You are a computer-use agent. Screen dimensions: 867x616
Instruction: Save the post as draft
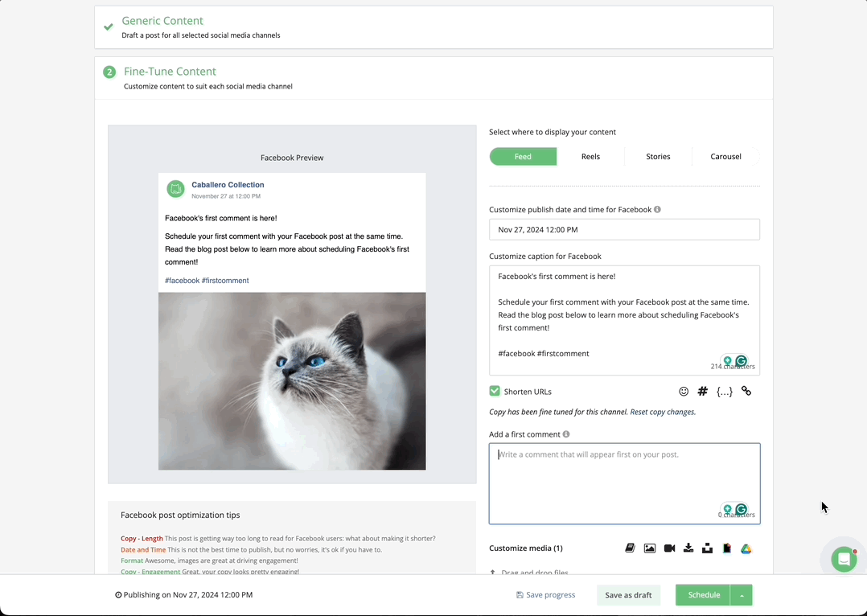coord(628,595)
